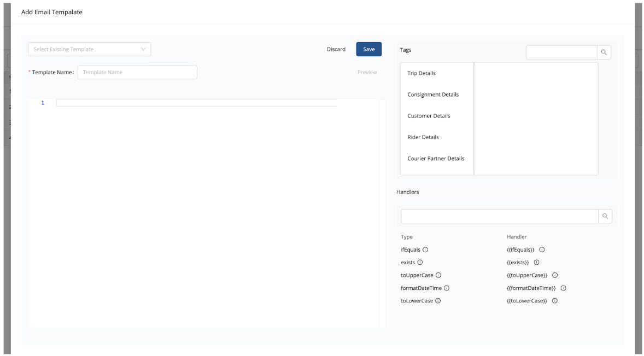Choose the Rider Details tag category
644x356 pixels.
click(x=423, y=137)
